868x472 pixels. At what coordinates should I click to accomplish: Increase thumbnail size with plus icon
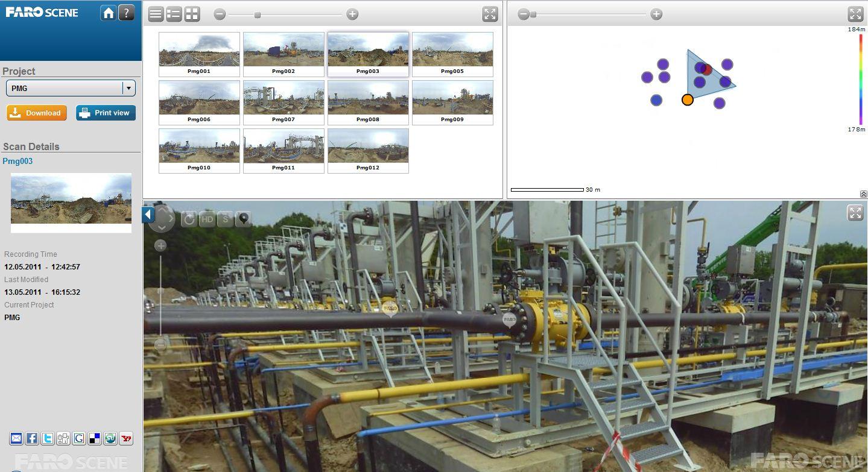click(x=352, y=14)
